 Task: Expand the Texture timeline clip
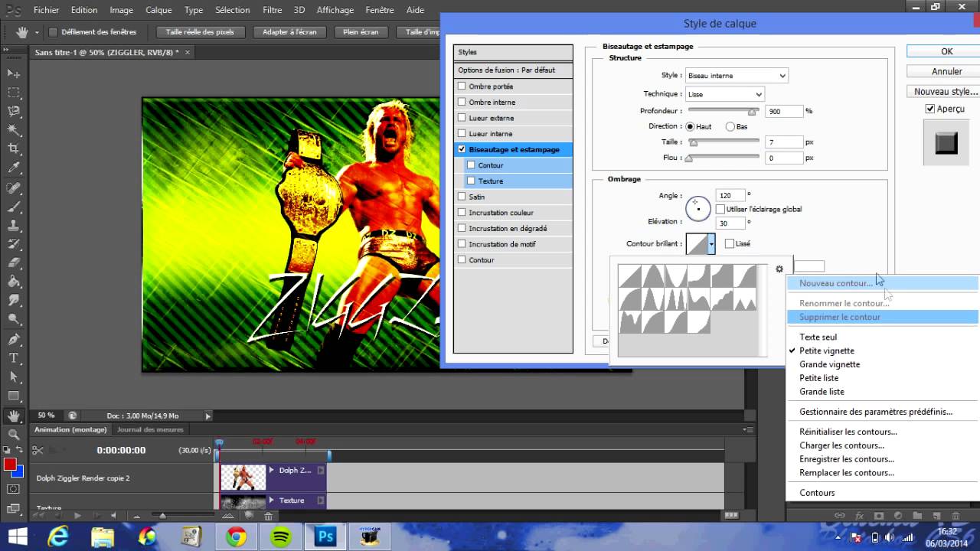271,500
